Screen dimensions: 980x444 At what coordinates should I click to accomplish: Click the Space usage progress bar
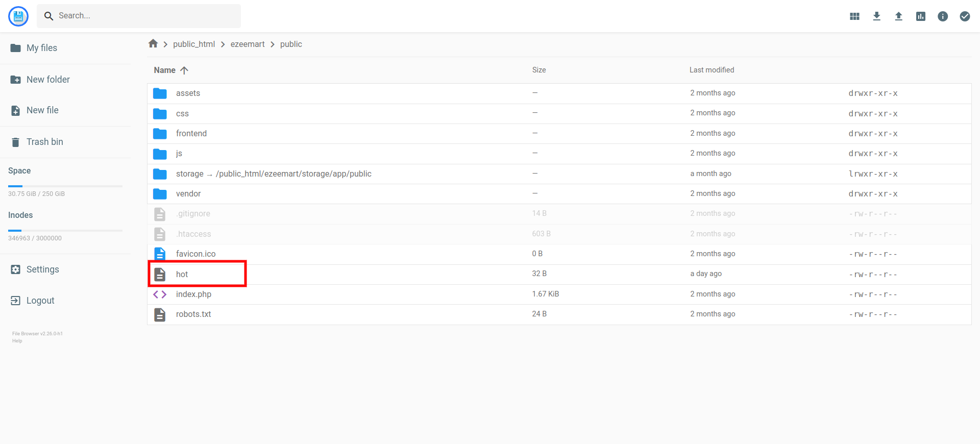coord(65,186)
